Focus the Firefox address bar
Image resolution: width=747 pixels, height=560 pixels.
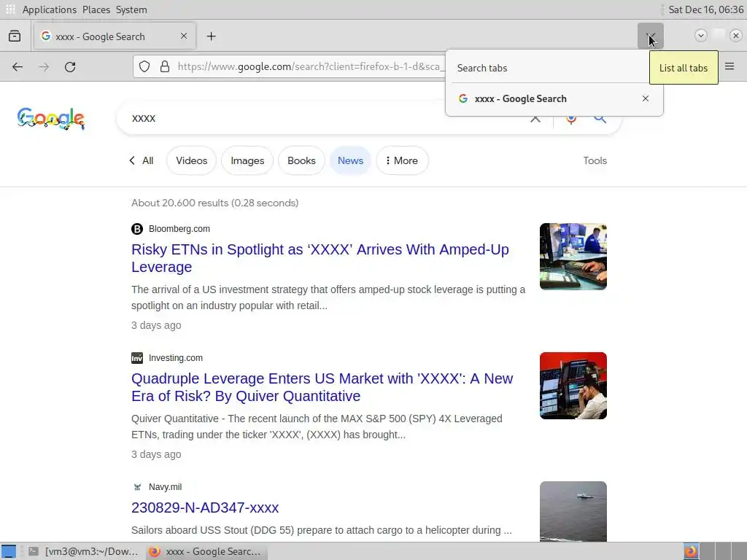point(309,66)
